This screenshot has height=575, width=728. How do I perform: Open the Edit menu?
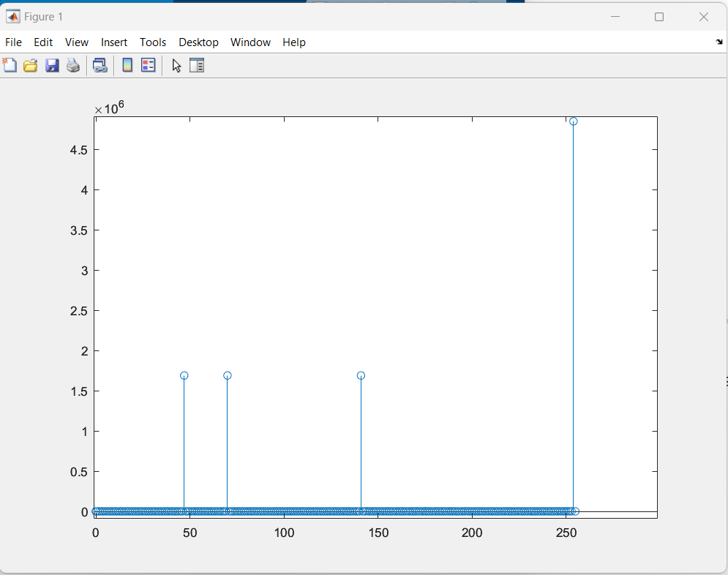point(43,42)
